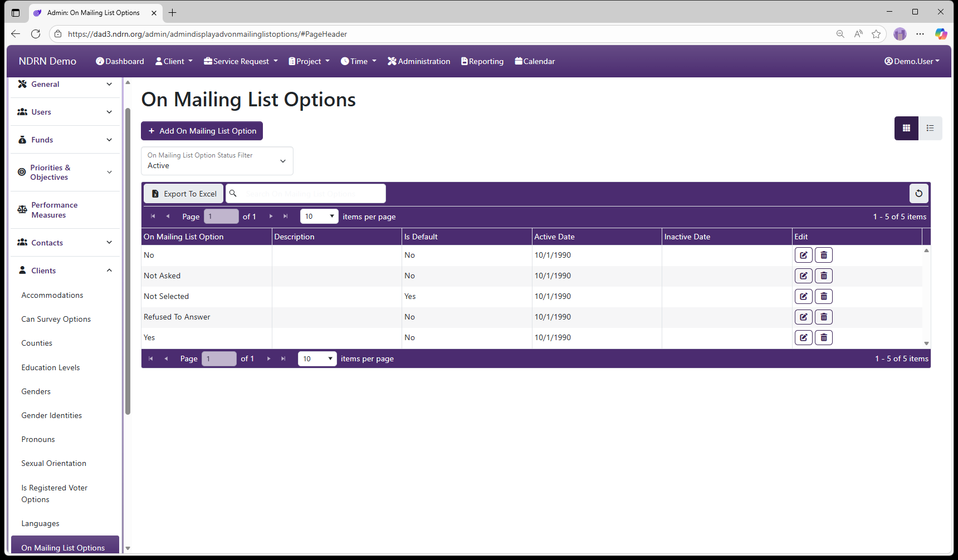Open Education Levels in sidebar
This screenshot has height=560, width=958.
click(x=51, y=367)
